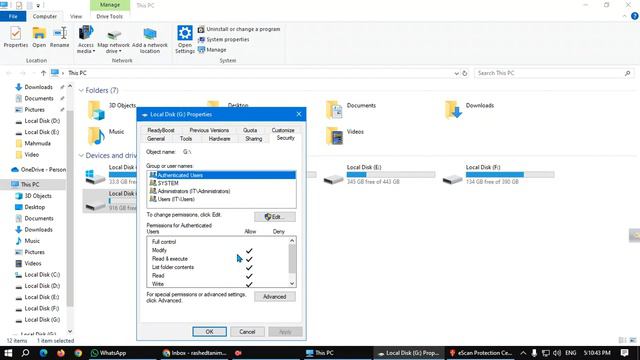Select Local Disk (F:) drive icon
Screen dimensions: 640x360
tap(452, 179)
